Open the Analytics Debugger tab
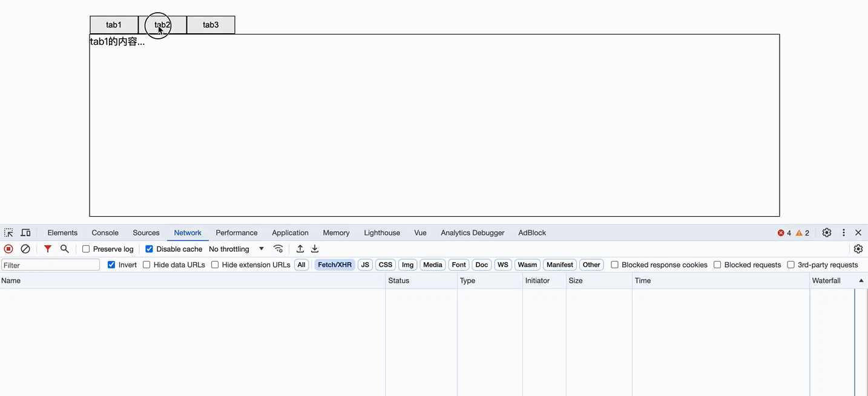Screen dimensions: 868x396 pyautogui.click(x=473, y=233)
